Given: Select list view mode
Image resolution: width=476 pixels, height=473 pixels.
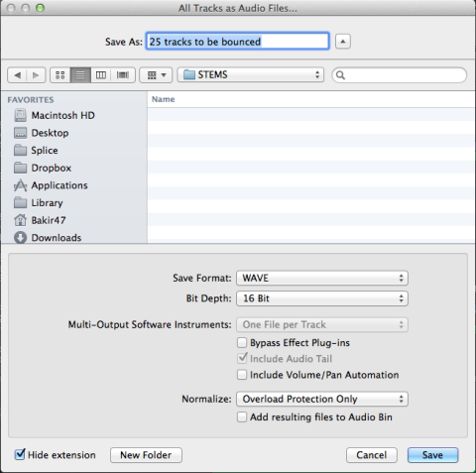Looking at the screenshot, I should [80, 75].
